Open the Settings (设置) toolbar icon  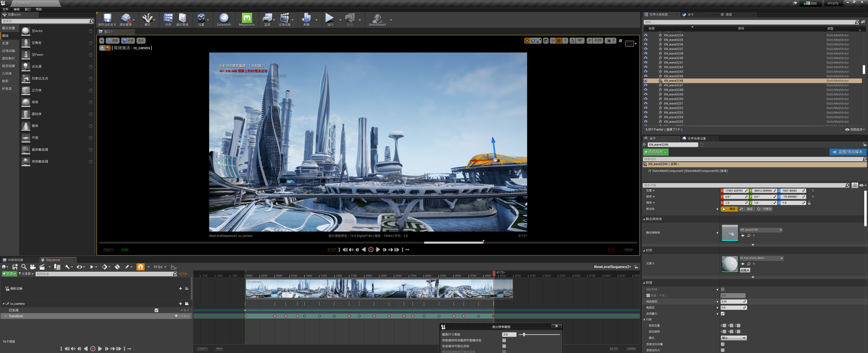[202, 18]
